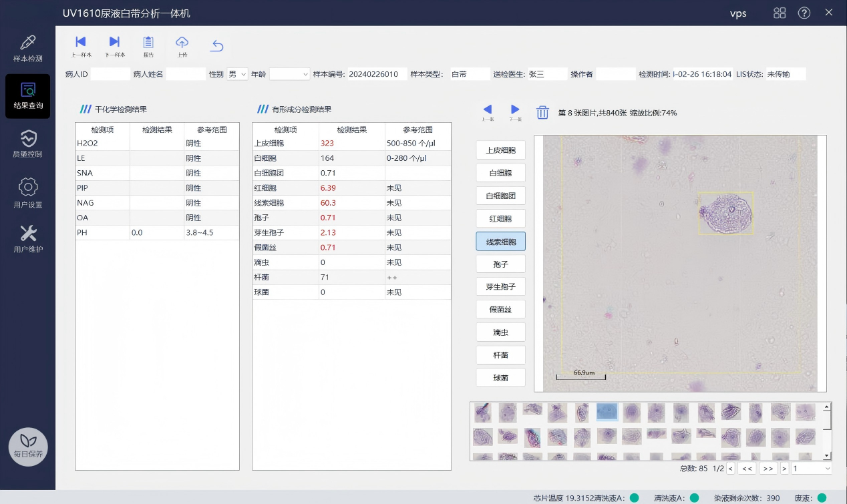Go to previous sample (上一样本)

[81, 46]
